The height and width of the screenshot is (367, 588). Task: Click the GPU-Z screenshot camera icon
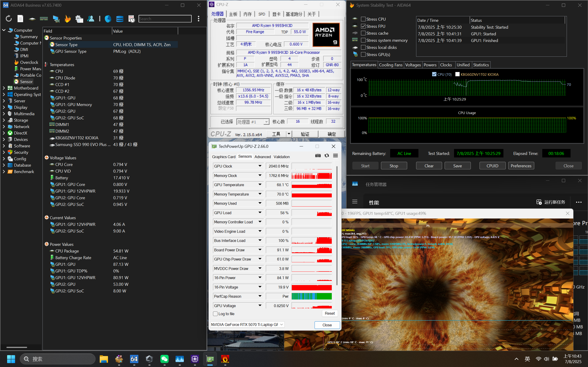click(318, 156)
